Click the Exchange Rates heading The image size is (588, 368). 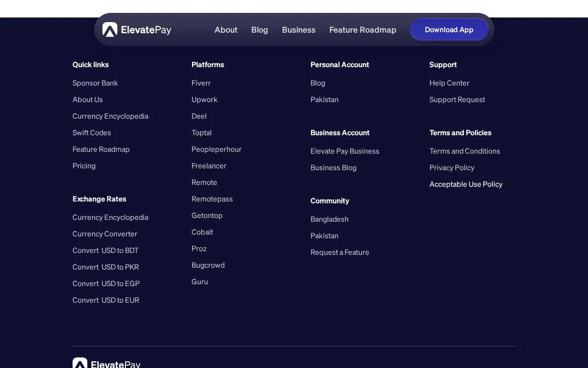click(x=99, y=199)
